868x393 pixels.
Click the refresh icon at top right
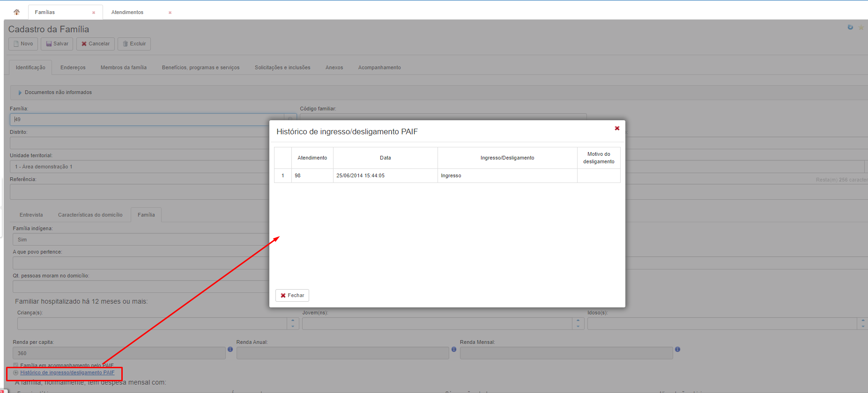[x=850, y=27]
